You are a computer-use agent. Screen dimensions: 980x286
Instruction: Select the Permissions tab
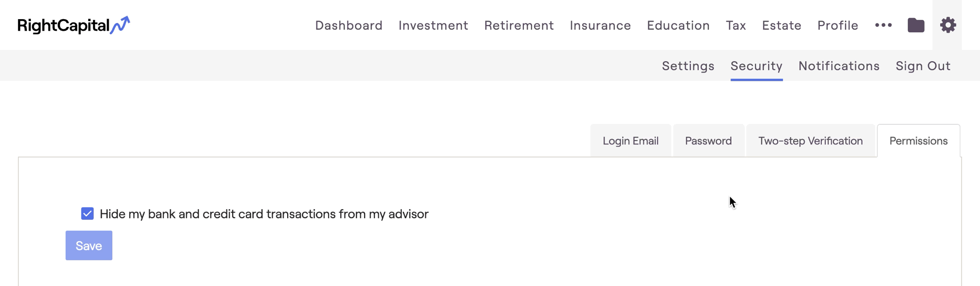pyautogui.click(x=918, y=141)
